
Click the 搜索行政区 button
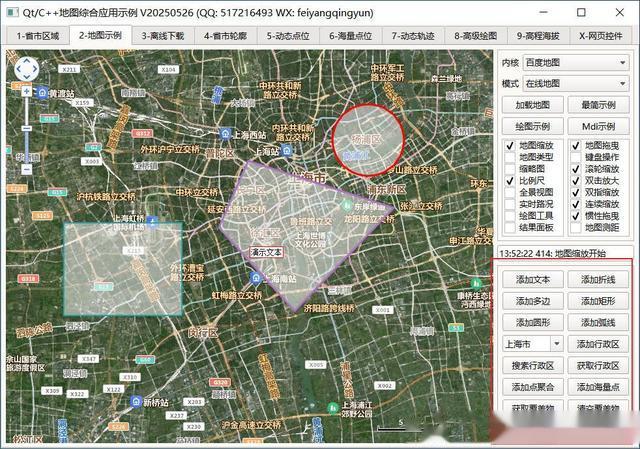[x=533, y=365]
